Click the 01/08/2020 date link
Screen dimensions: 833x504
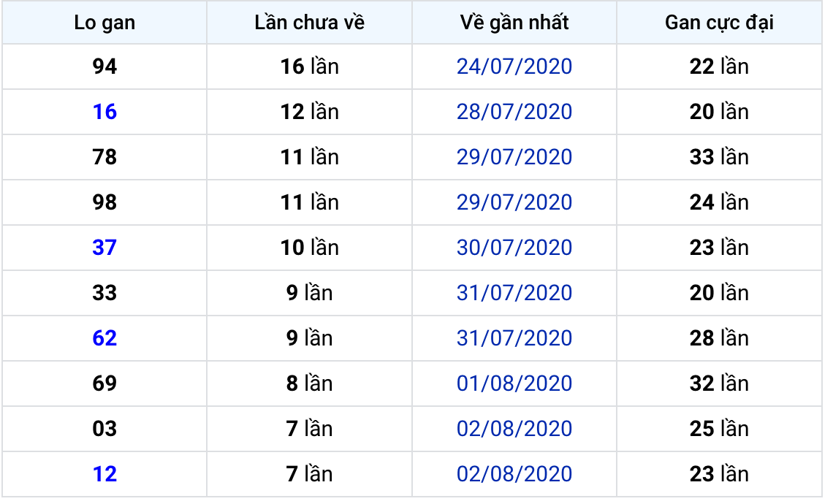tap(514, 383)
